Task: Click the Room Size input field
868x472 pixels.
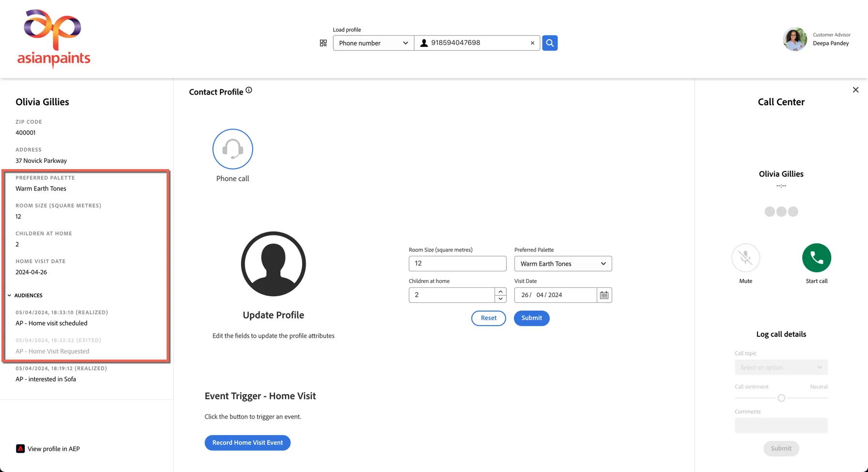Action: pyautogui.click(x=457, y=264)
